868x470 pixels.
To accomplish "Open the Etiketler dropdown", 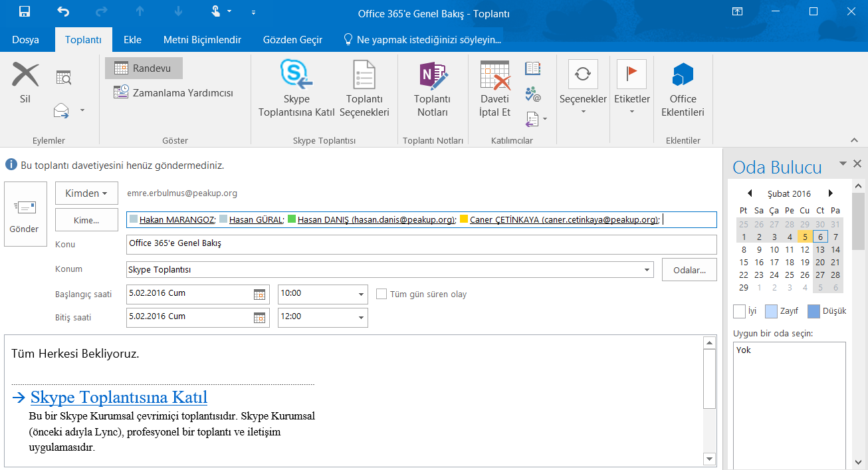I will pyautogui.click(x=631, y=89).
